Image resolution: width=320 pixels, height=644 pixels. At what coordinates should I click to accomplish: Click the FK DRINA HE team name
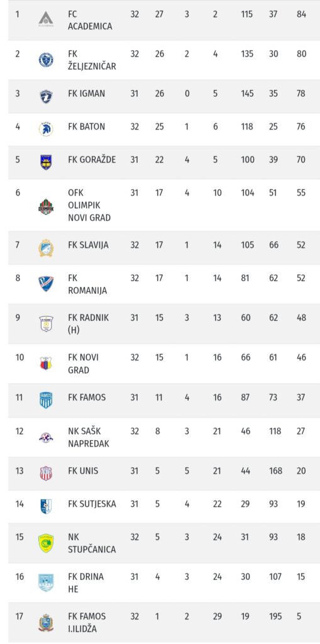pos(86,583)
